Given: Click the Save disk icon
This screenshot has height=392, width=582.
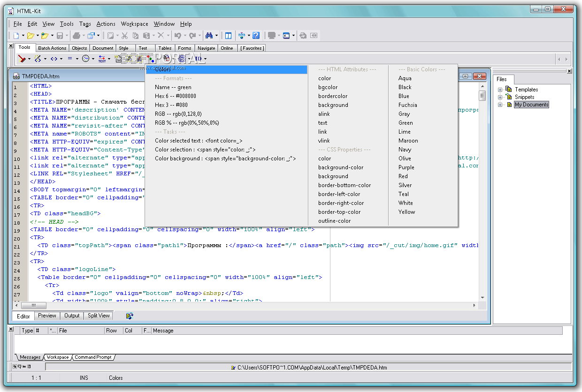Looking at the screenshot, I should 60,36.
